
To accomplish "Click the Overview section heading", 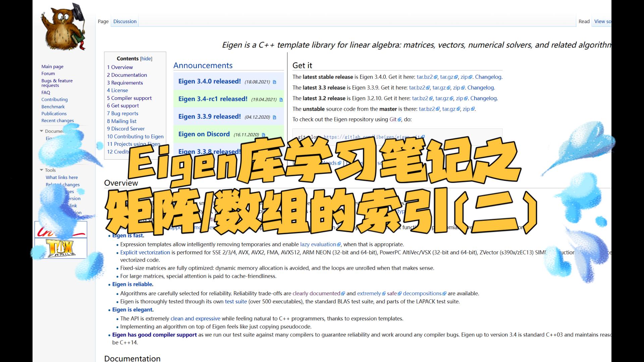I will [x=121, y=183].
